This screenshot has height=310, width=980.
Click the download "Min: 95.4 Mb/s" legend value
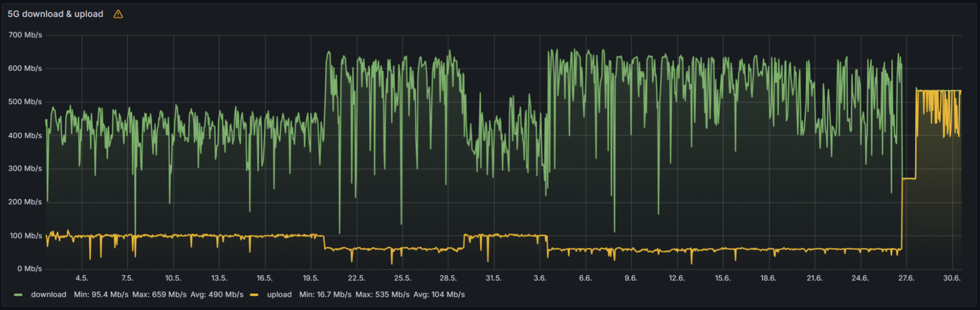[101, 295]
